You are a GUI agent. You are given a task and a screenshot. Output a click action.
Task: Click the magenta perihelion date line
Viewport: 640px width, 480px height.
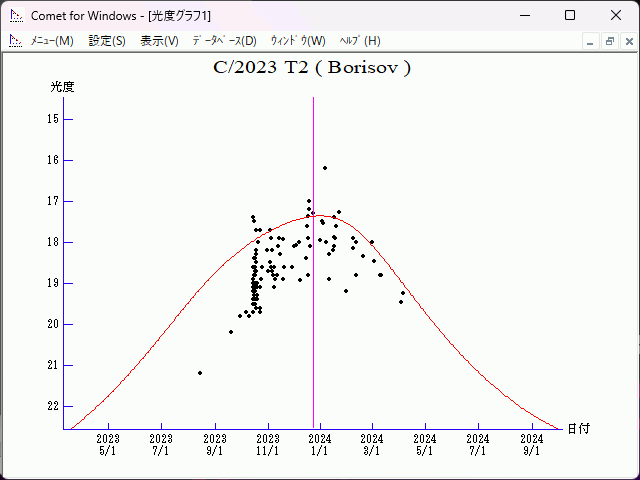point(313,263)
